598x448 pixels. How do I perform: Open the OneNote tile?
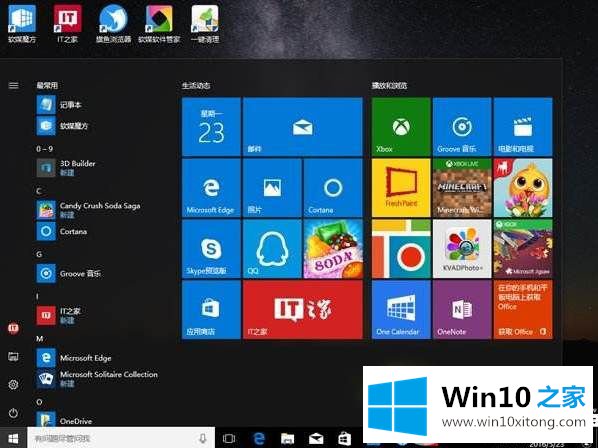pos(462,310)
